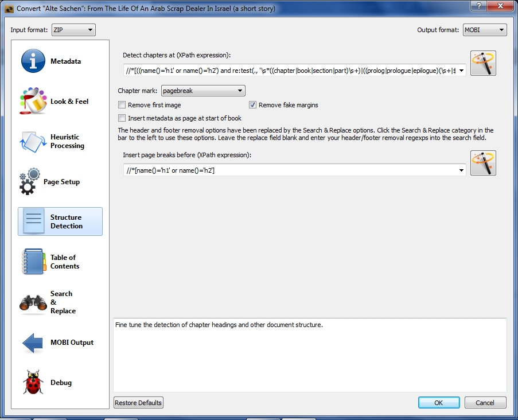Image resolution: width=518 pixels, height=420 pixels.
Task: Switch to the Look & Feel tab
Action: click(69, 102)
